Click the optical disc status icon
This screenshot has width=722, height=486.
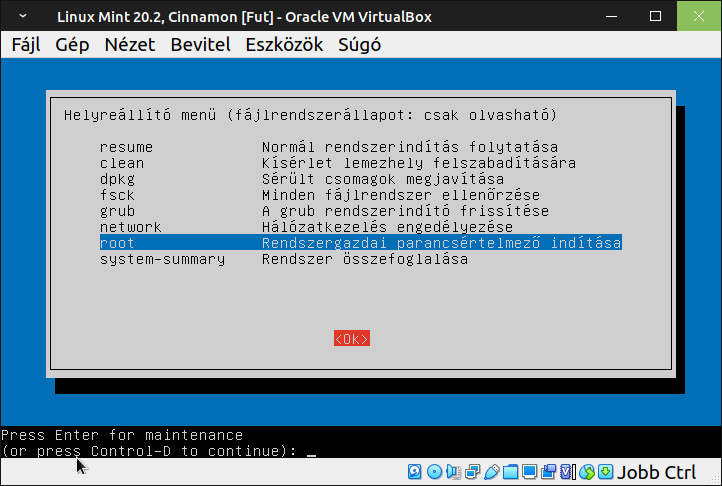click(x=435, y=472)
